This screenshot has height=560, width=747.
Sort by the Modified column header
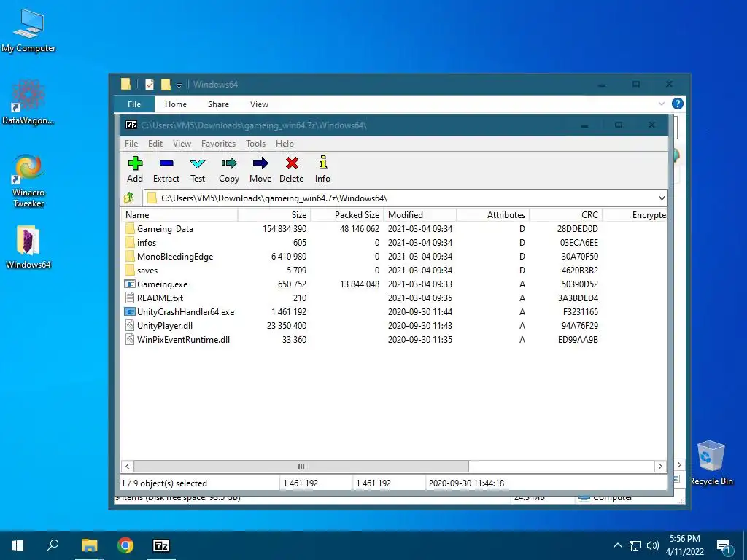tap(420, 215)
